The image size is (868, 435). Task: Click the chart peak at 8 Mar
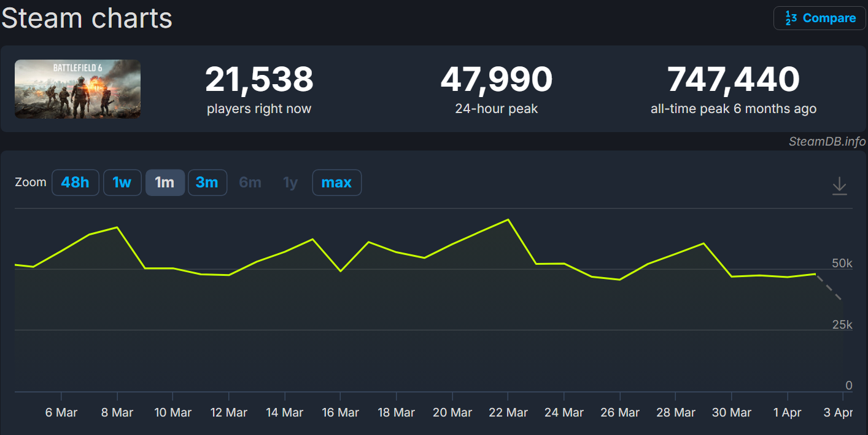pyautogui.click(x=117, y=227)
